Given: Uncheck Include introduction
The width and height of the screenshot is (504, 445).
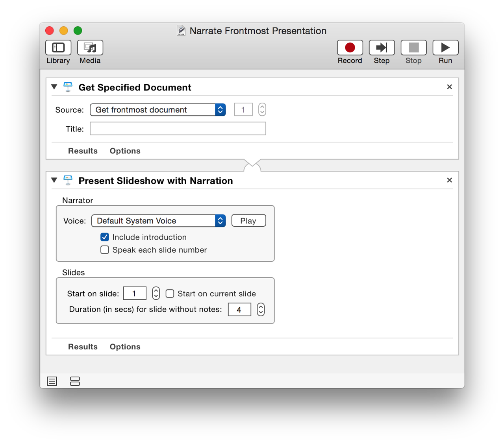Looking at the screenshot, I should [105, 237].
